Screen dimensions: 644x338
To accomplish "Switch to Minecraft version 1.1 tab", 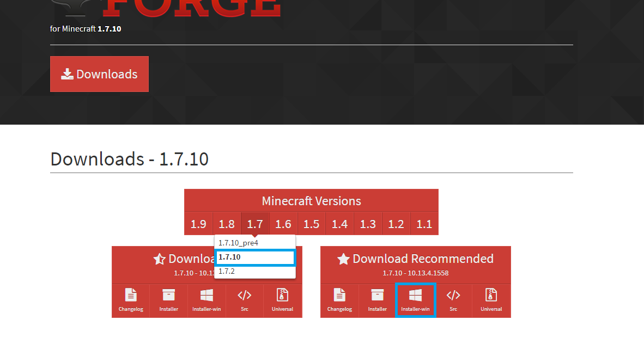I will pyautogui.click(x=424, y=224).
